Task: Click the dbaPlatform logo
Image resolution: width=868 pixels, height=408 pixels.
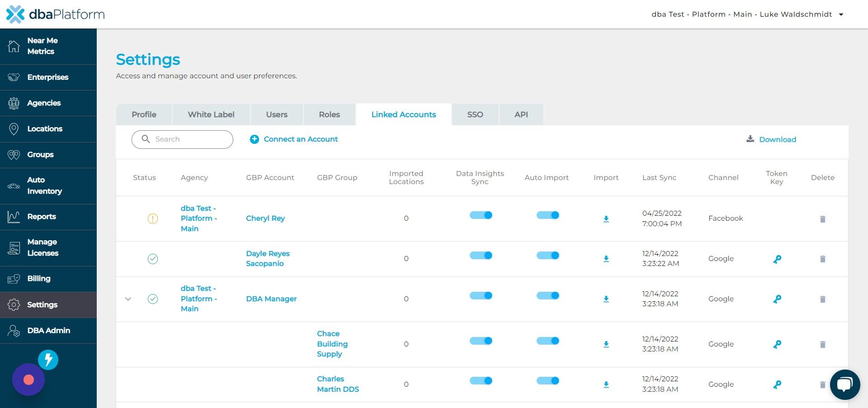Action: coord(55,14)
